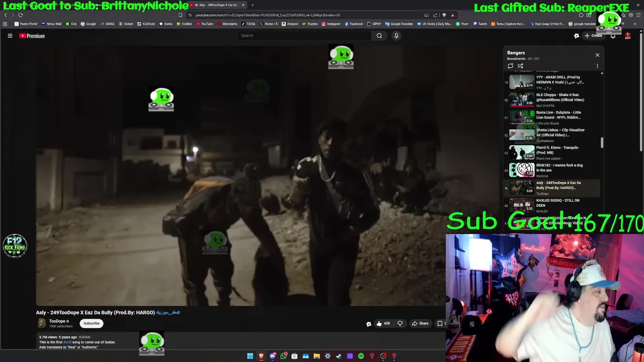The width and height of the screenshot is (644, 362).
Task: Open the Yahoo Mail bookmark
Action: (x=51, y=24)
